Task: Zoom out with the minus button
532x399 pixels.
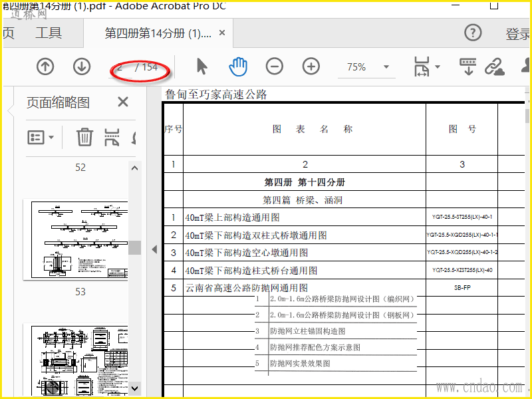Action: (x=275, y=66)
